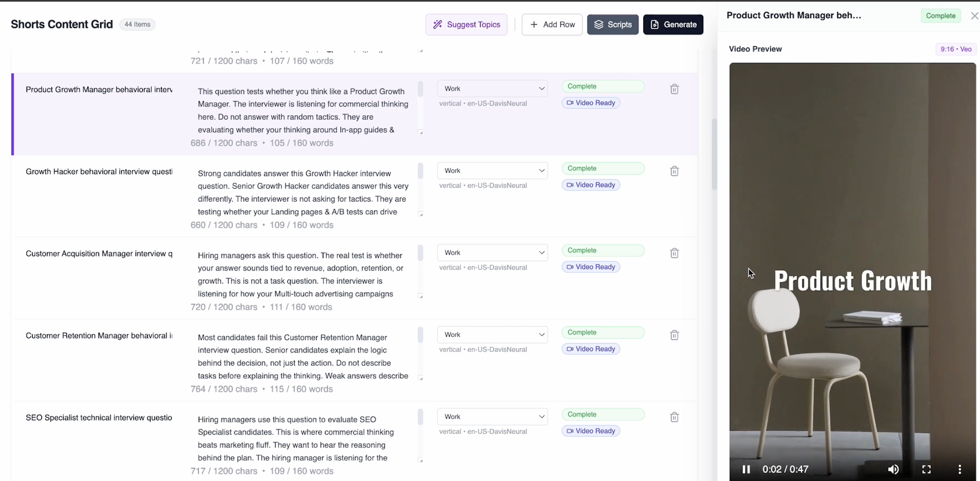Delete the Customer Retention Manager row
The height and width of the screenshot is (481, 980).
pyautogui.click(x=674, y=335)
